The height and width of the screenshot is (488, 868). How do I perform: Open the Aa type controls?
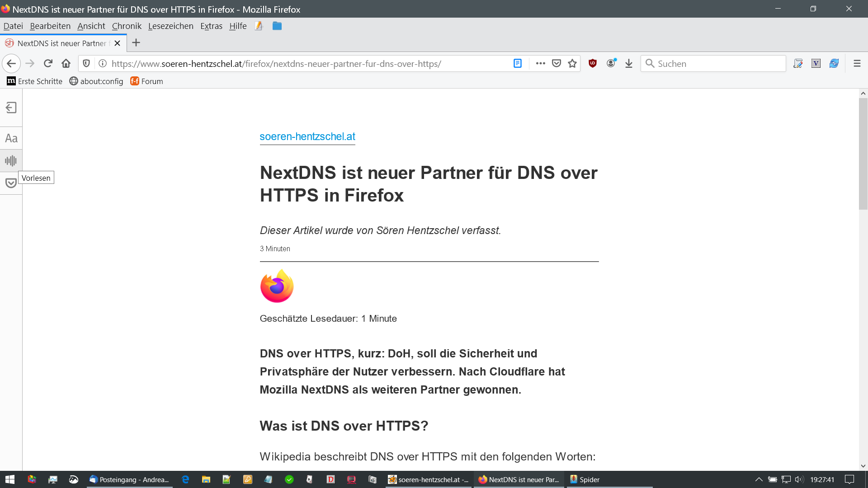click(x=11, y=138)
